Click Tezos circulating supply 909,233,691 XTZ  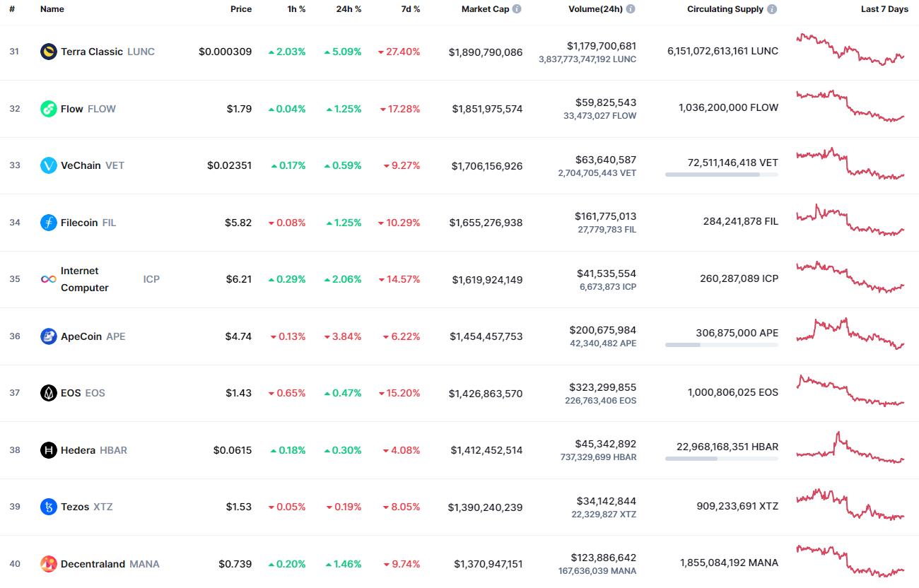[737, 506]
